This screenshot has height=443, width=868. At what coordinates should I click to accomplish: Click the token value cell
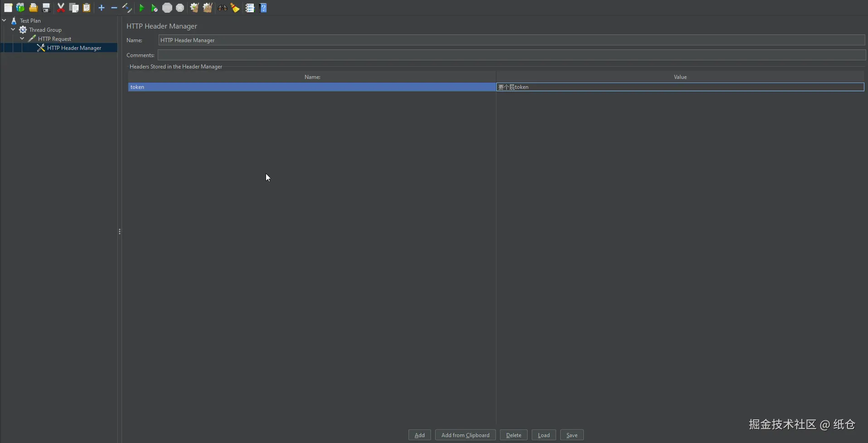pyautogui.click(x=680, y=87)
